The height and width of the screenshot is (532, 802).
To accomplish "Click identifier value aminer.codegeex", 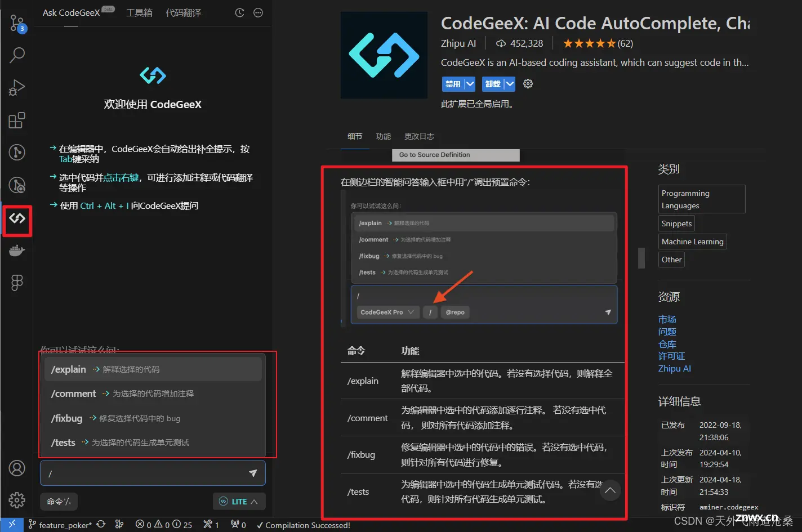I will pyautogui.click(x=729, y=507).
